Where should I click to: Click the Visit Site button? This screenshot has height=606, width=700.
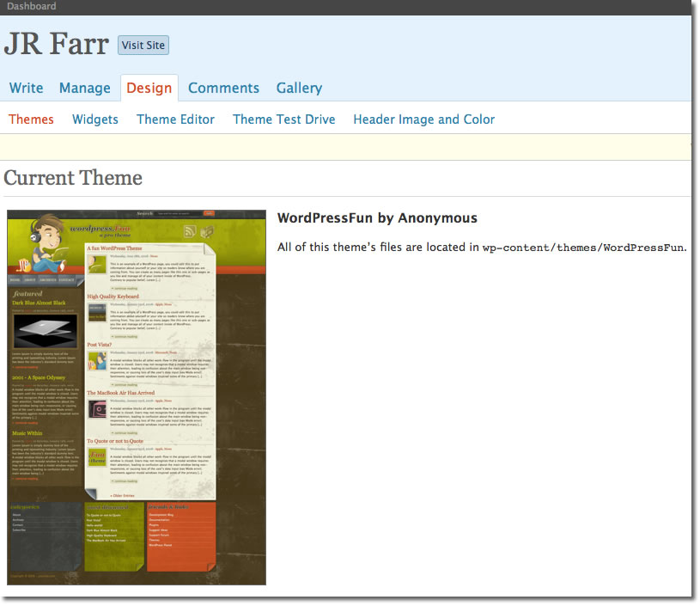point(143,46)
